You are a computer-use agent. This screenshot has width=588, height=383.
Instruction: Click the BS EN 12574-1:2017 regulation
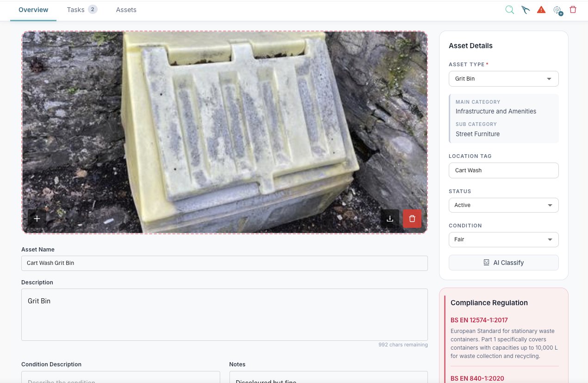pos(479,320)
